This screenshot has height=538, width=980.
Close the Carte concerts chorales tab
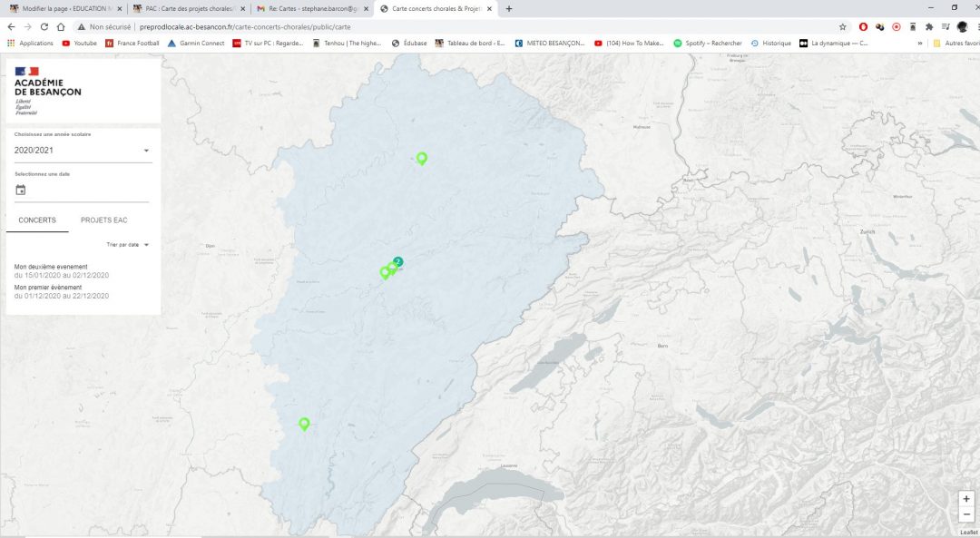(x=489, y=9)
